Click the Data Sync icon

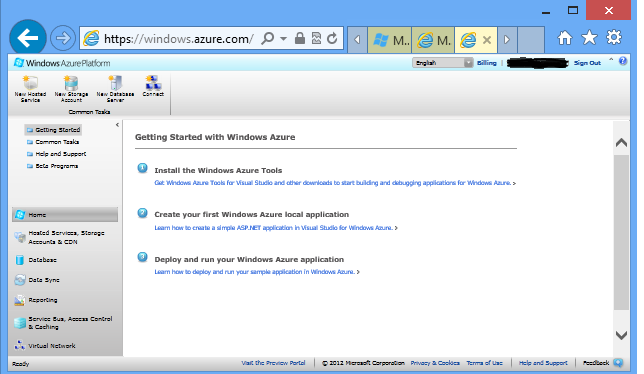coord(19,280)
